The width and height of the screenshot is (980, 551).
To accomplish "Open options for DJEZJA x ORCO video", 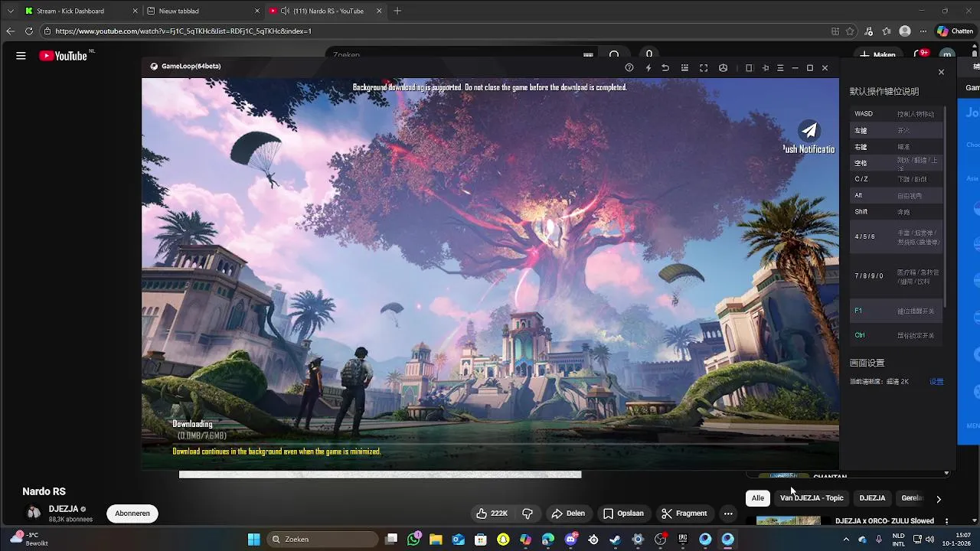I will [946, 521].
